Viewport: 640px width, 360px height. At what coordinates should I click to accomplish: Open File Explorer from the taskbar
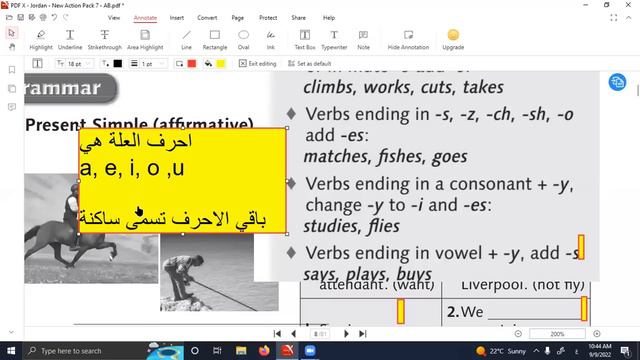pos(241,351)
